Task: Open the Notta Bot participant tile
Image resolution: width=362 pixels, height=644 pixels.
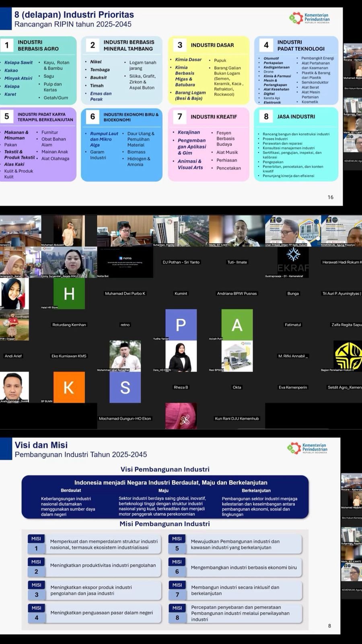Action: (x=125, y=262)
